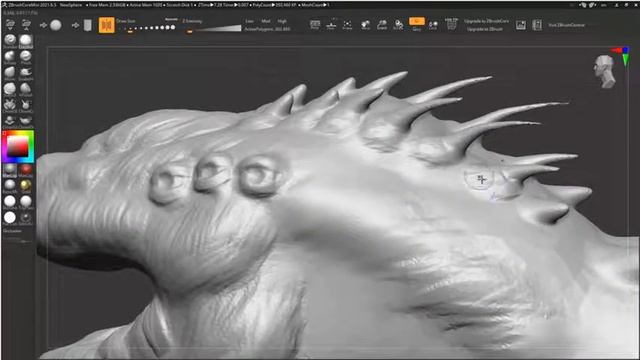Select the Gold material sphere

pyautogui.click(x=26, y=186)
